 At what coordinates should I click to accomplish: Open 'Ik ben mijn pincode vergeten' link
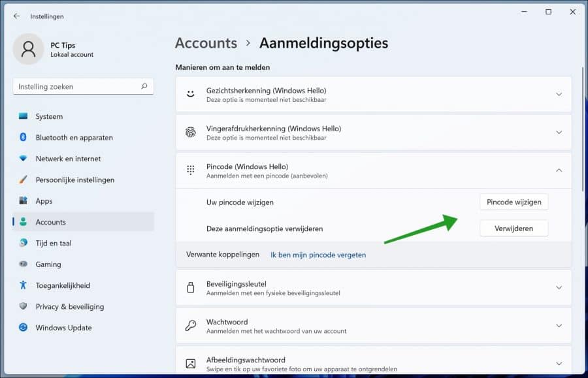tap(318, 255)
